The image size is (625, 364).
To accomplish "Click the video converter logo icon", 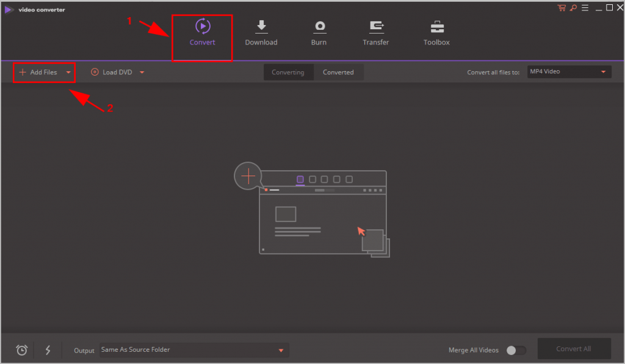I will (9, 10).
